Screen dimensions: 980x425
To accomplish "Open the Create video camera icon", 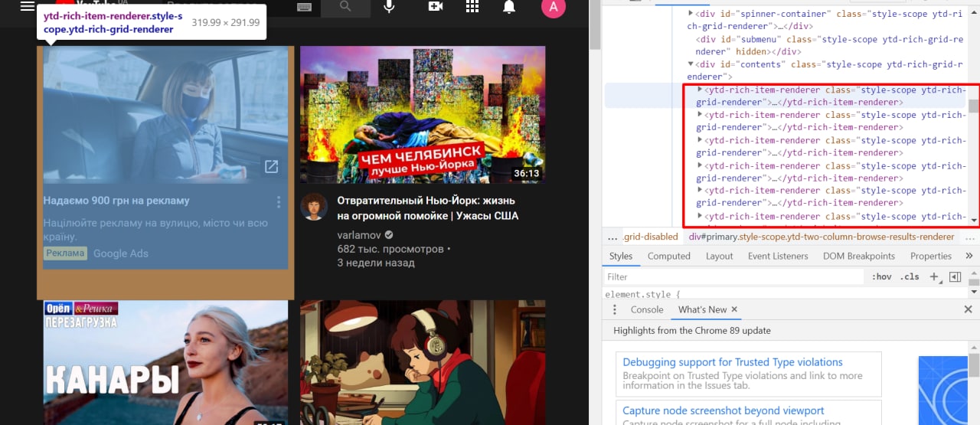I will (436, 6).
